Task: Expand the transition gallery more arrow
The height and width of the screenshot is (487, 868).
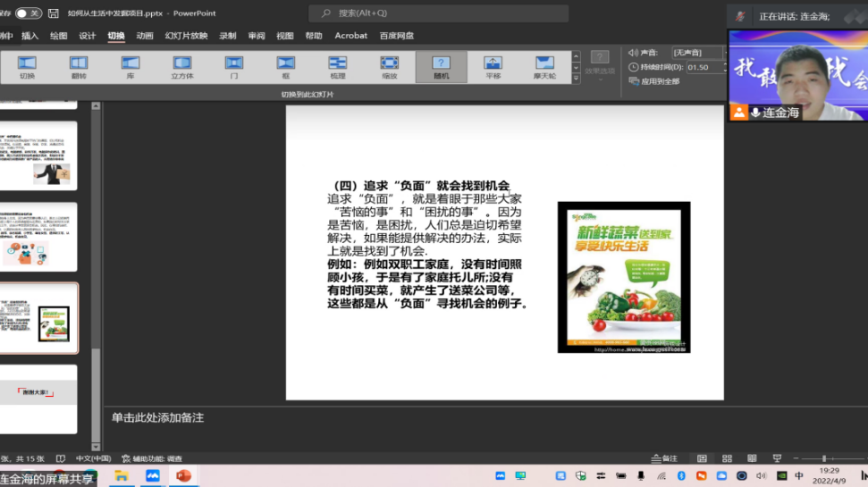Action: point(576,80)
